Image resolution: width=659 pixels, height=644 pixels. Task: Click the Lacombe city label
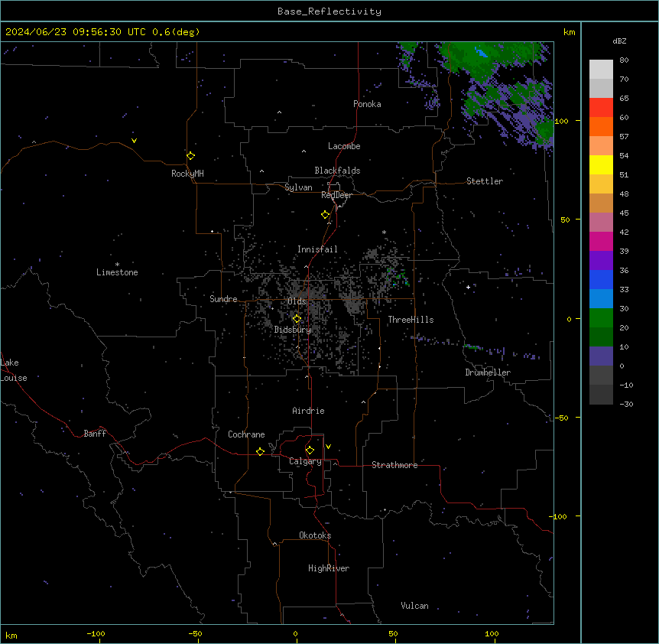coord(344,146)
